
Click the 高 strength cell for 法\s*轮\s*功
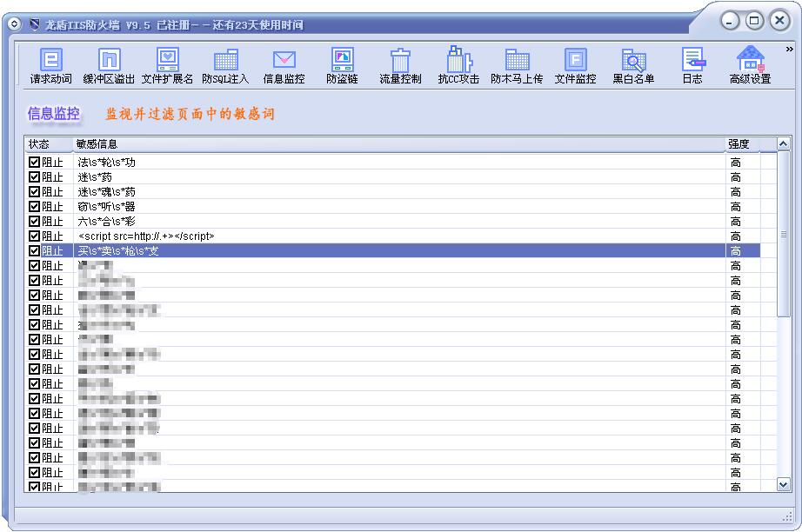coord(736,163)
